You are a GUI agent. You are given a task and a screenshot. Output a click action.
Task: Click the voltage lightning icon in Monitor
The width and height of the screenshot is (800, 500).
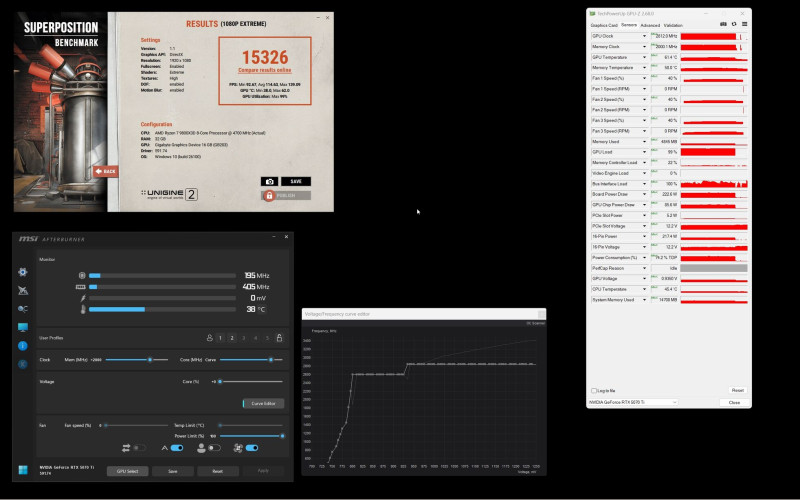tap(83, 298)
